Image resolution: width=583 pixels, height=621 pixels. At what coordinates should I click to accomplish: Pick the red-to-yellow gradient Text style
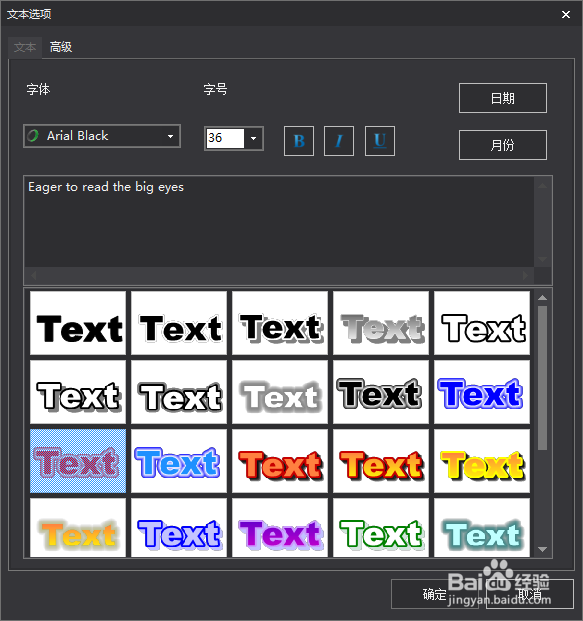click(381, 461)
